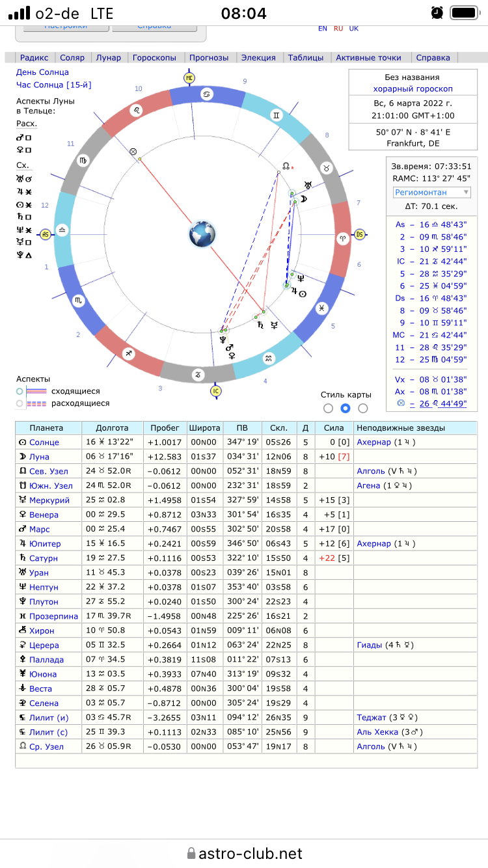Select the Taurus sign on zodiac ring
Viewport: 488px width, 868px height.
(327, 167)
